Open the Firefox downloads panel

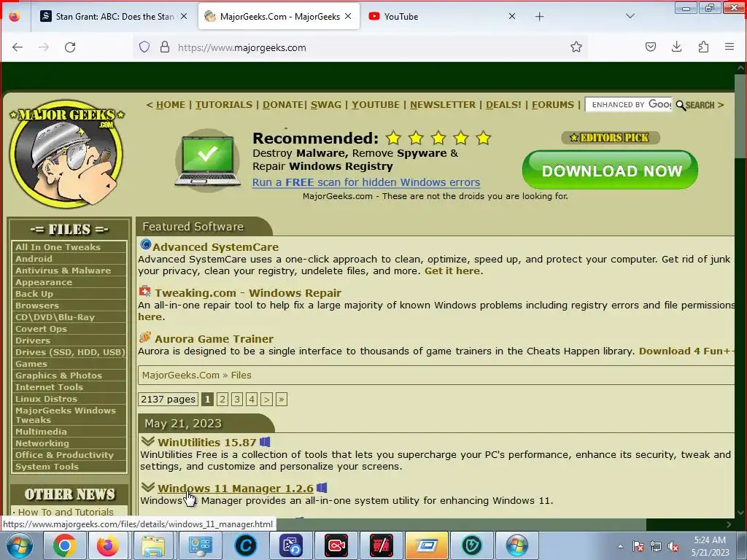coord(676,47)
